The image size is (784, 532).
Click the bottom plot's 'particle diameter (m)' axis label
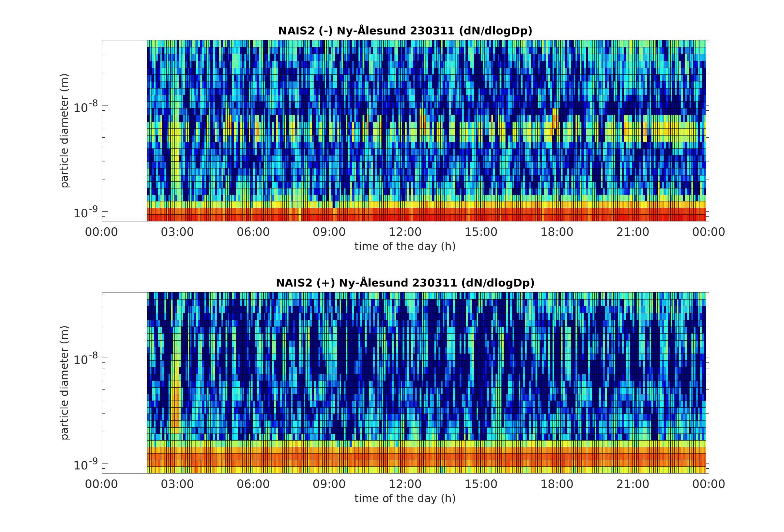click(x=65, y=383)
